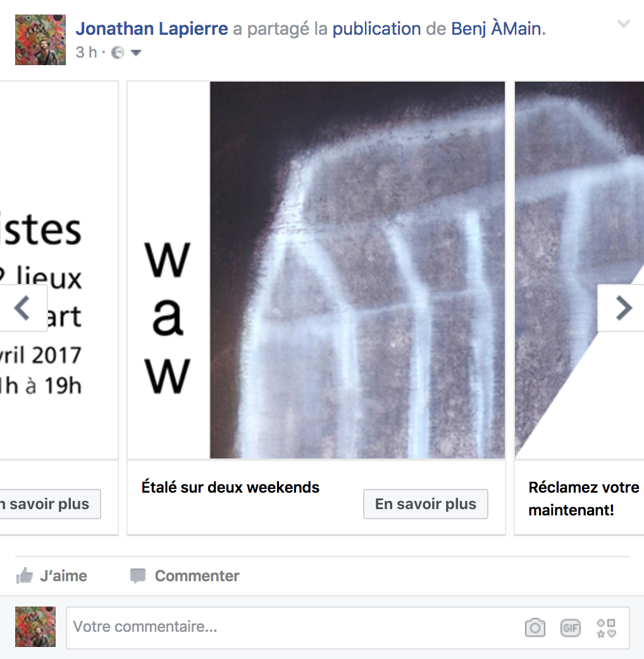Click the thumbs-up J'aime icon
Viewport: 644px width, 659px height.
(25, 576)
